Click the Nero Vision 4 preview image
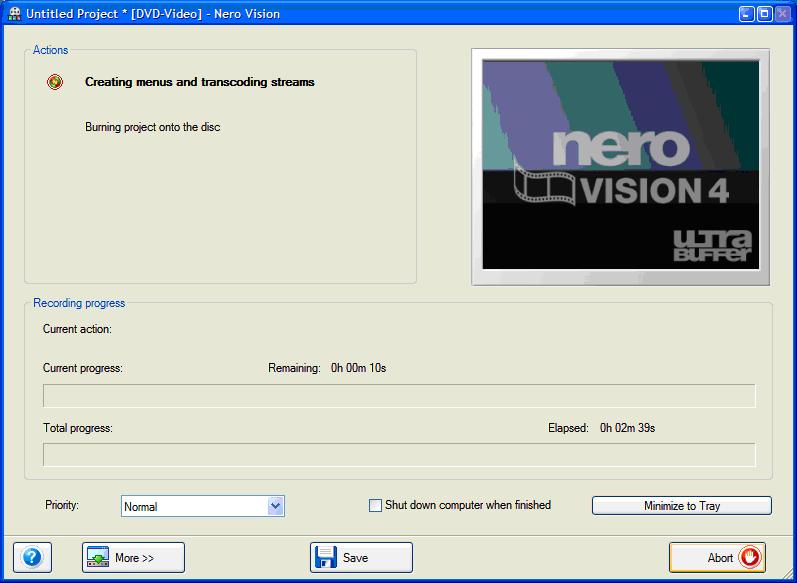The width and height of the screenshot is (797, 583). click(621, 165)
